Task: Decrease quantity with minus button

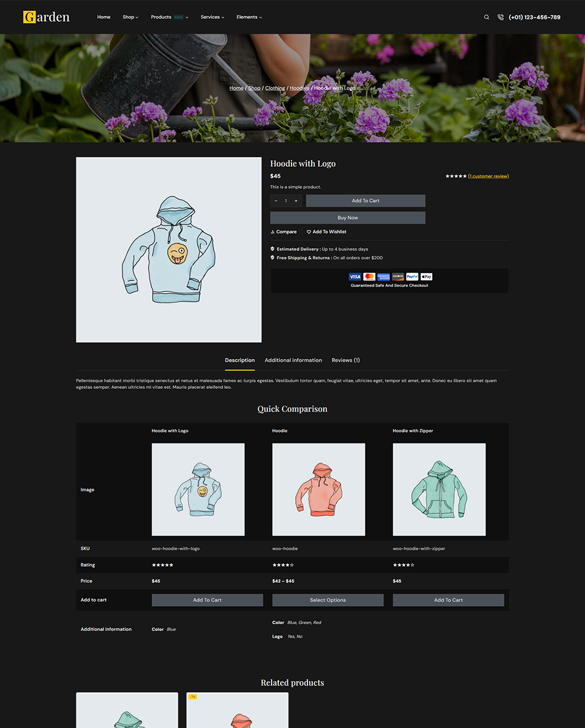Action: click(x=276, y=201)
